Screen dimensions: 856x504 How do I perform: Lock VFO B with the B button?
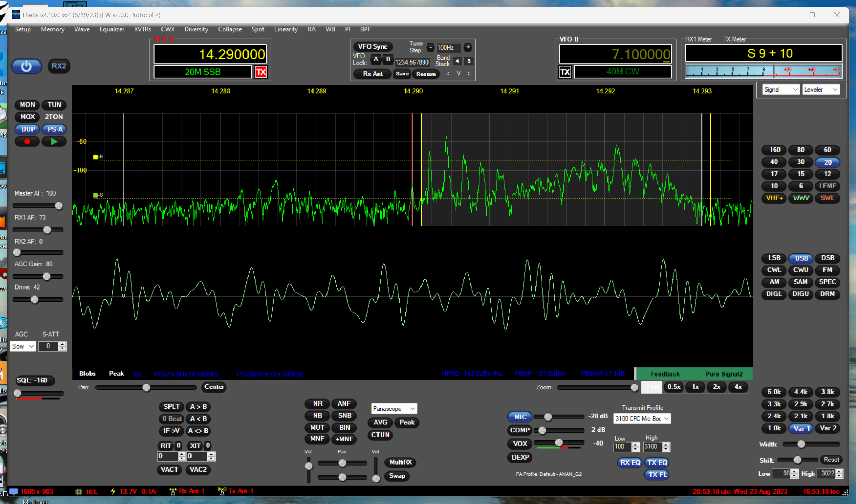pyautogui.click(x=388, y=59)
